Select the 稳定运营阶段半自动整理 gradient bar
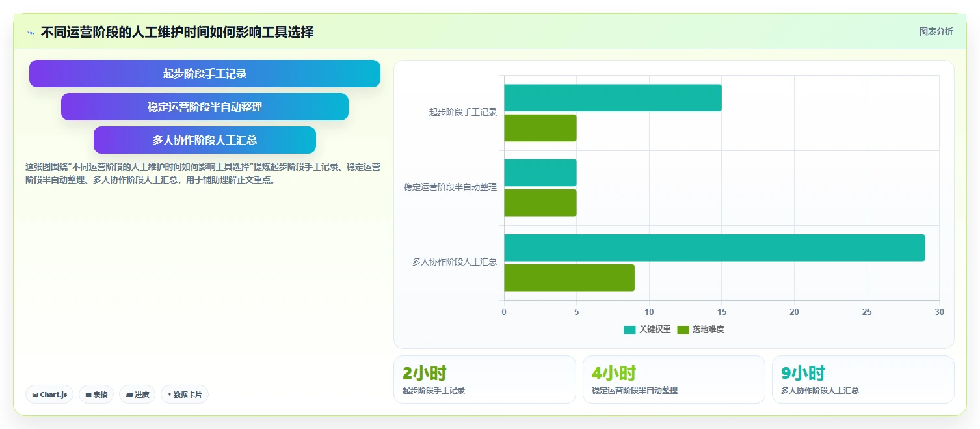Viewport: 980px width, 429px height. (205, 107)
